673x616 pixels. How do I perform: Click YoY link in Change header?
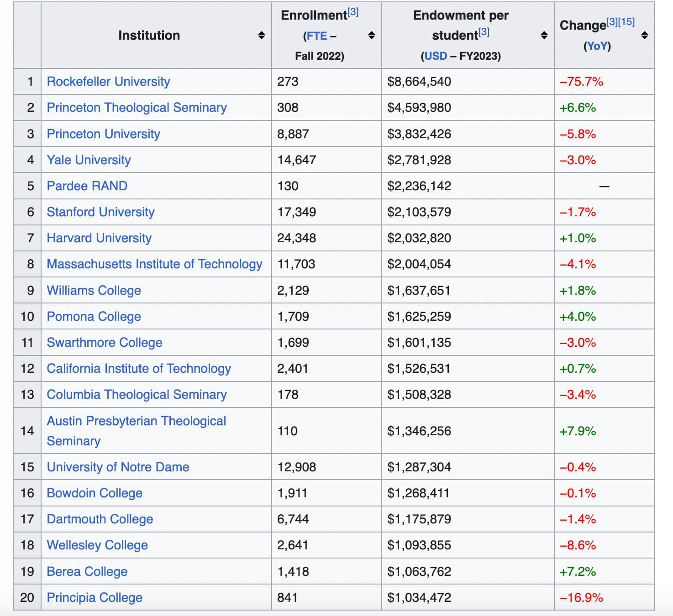[597, 46]
